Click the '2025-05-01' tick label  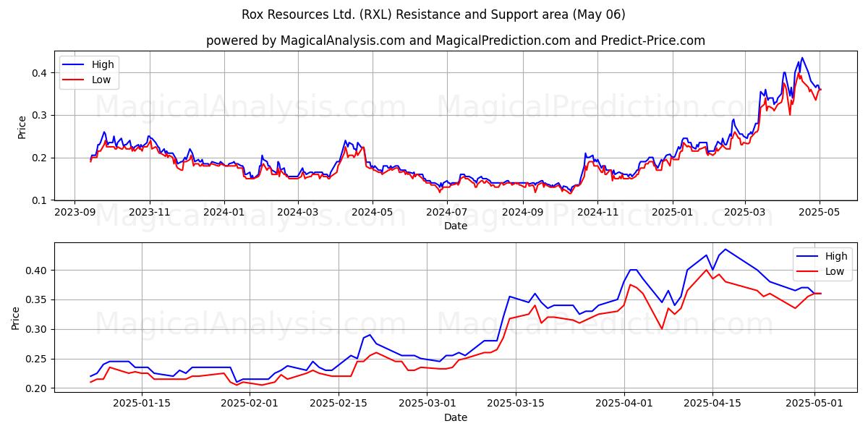pyautogui.click(x=814, y=404)
